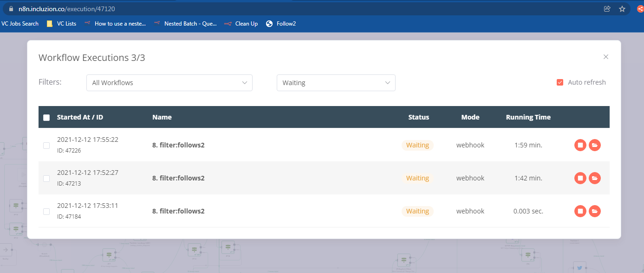Open the VC Lists bookmark
Viewport: 644px width, 273px height.
[x=62, y=24]
